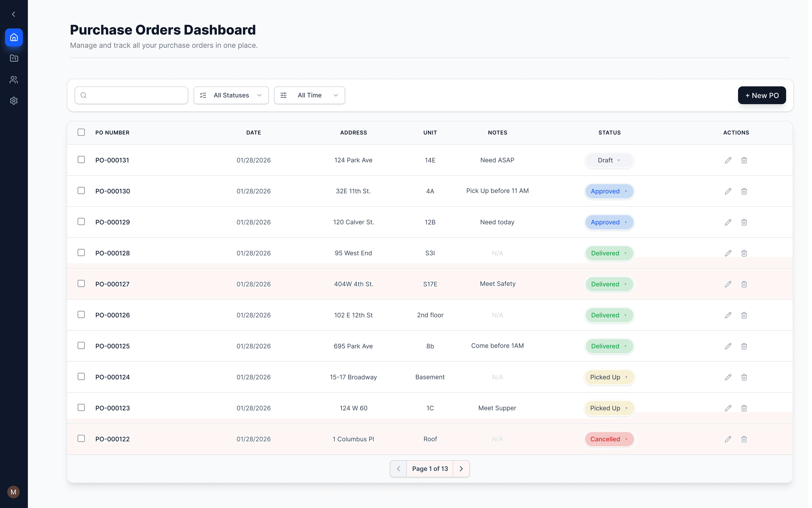The height and width of the screenshot is (508, 812).
Task: Open the All Statuses filter dropdown
Action: 231,95
